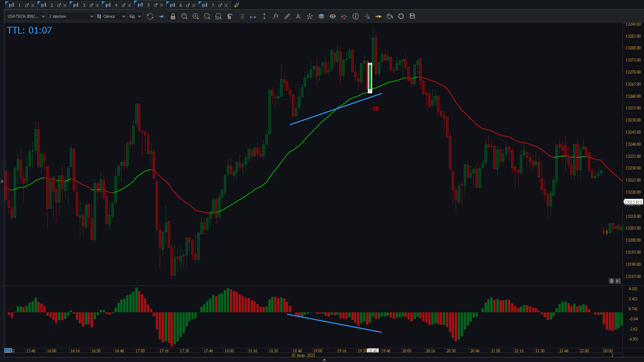Screen dimensions: 644x362
Task: Toggle the crosshair cursor tool
Action: (x=367, y=16)
